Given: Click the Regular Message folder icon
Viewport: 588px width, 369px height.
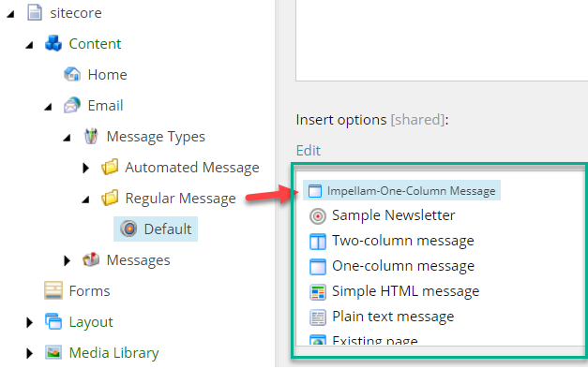Looking at the screenshot, I should point(110,198).
